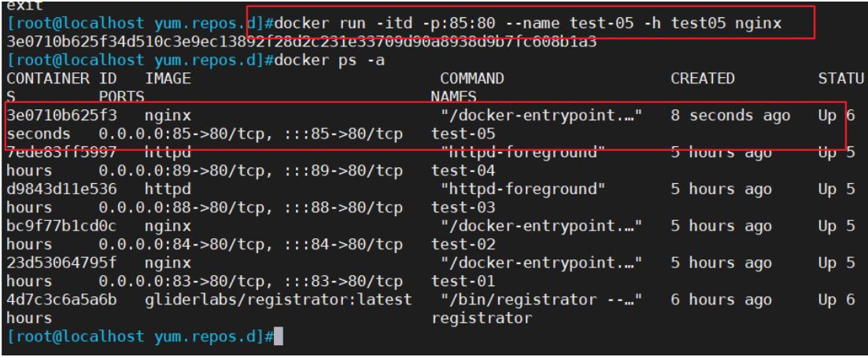Click the test-04 container name
This screenshot has height=357, width=868.
pyautogui.click(x=464, y=171)
